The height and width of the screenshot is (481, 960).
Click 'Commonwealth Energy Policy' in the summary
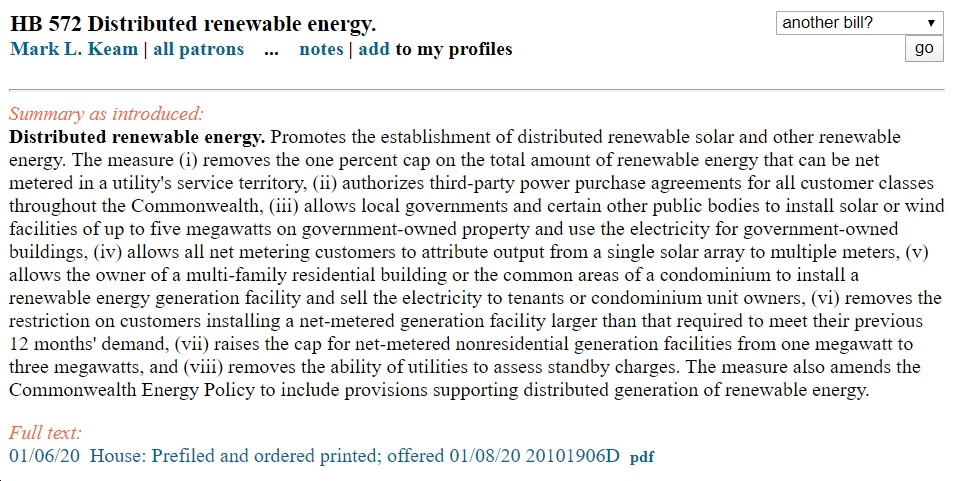(x=132, y=390)
